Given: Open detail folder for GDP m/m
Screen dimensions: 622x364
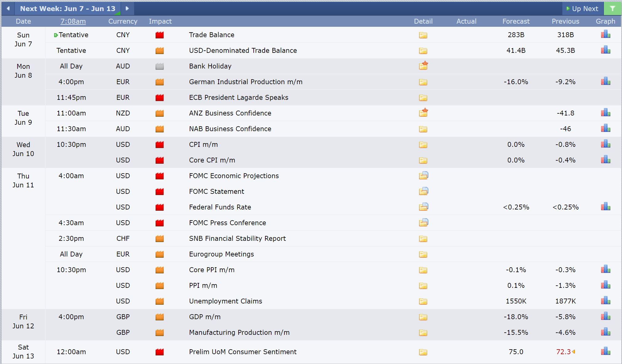Looking at the screenshot, I should click(x=423, y=317).
